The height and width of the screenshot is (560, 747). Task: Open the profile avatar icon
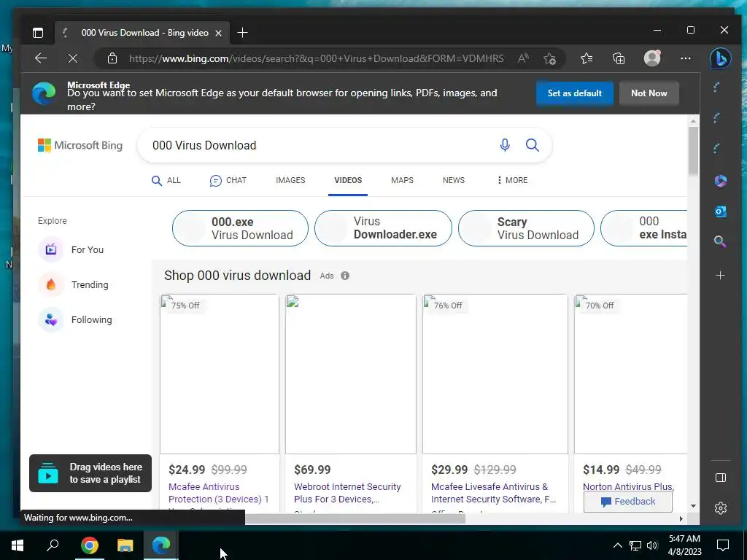point(652,58)
